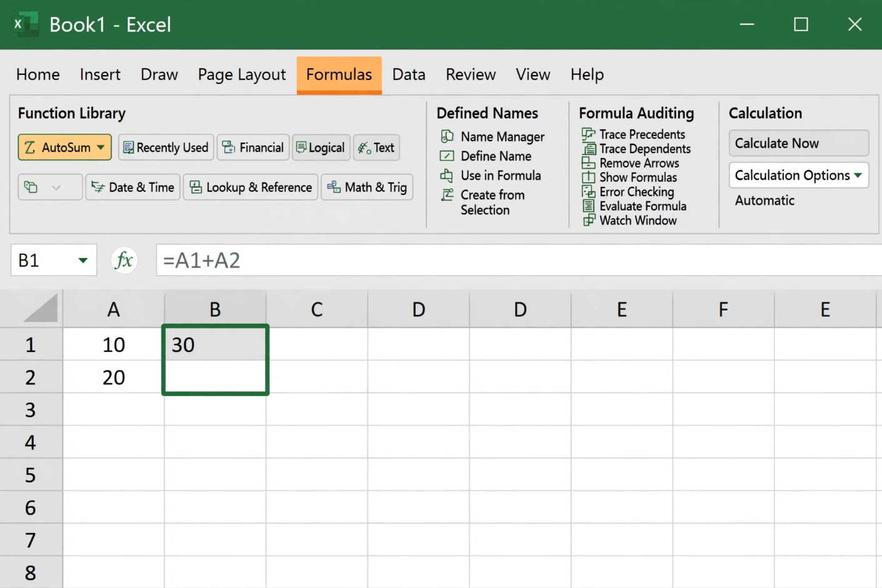Select cell B1 containing 30

[216, 344]
